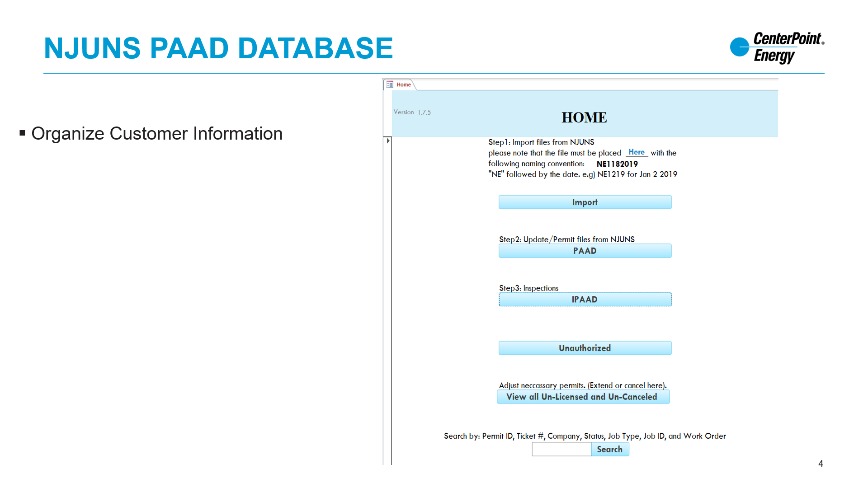
Task: Click the Unauthorized button
Action: point(585,348)
